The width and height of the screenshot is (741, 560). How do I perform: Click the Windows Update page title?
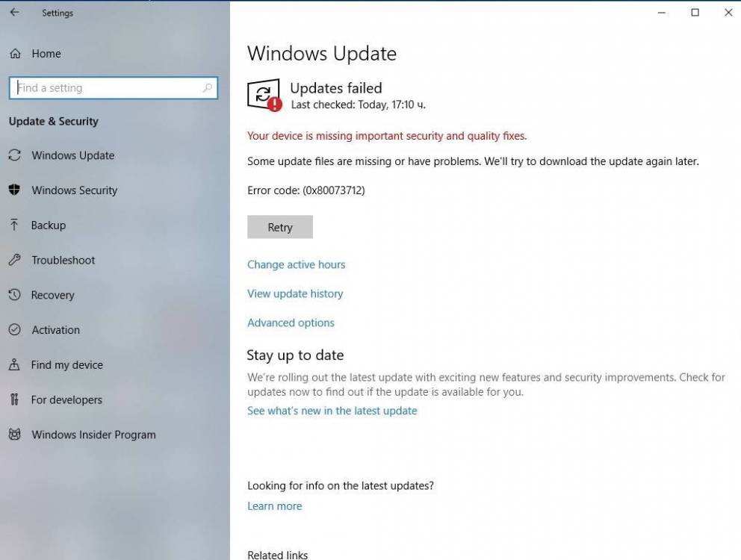click(321, 54)
